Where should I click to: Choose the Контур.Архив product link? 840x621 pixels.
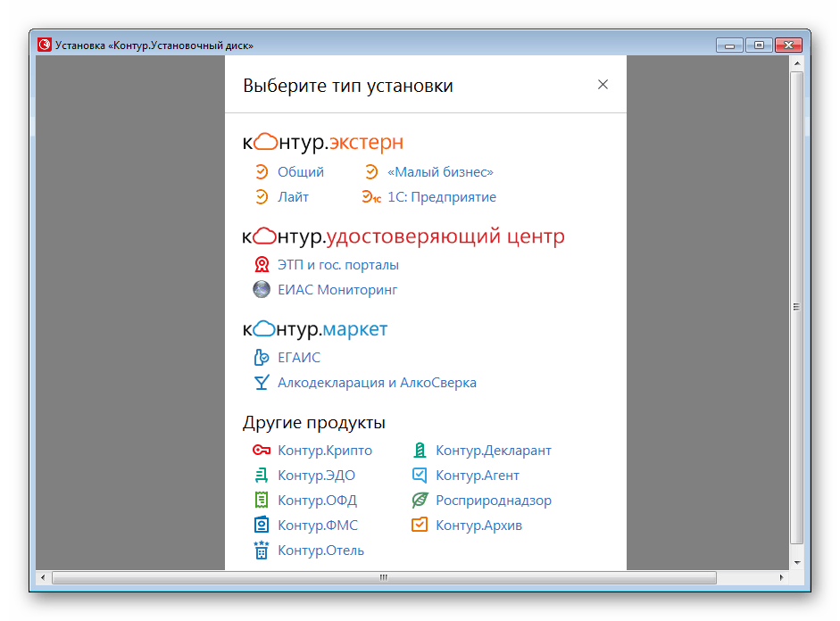click(478, 526)
